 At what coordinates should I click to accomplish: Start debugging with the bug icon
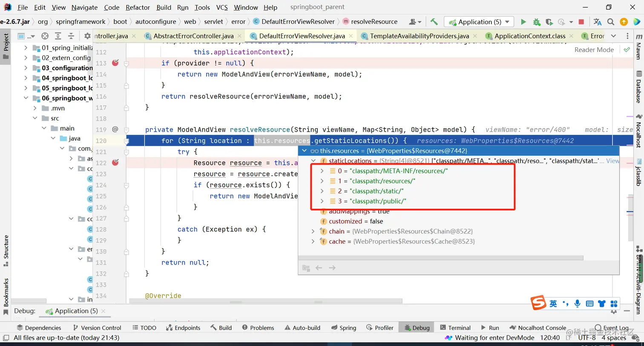coord(537,22)
